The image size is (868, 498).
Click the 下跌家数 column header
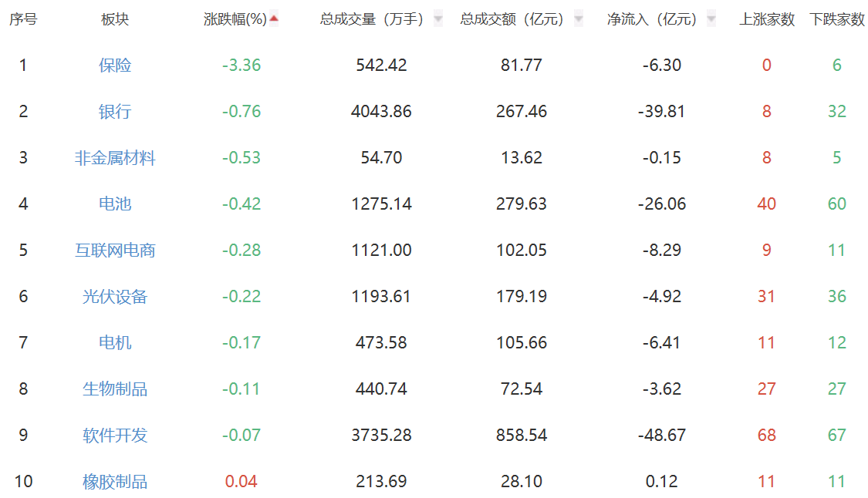tap(837, 20)
